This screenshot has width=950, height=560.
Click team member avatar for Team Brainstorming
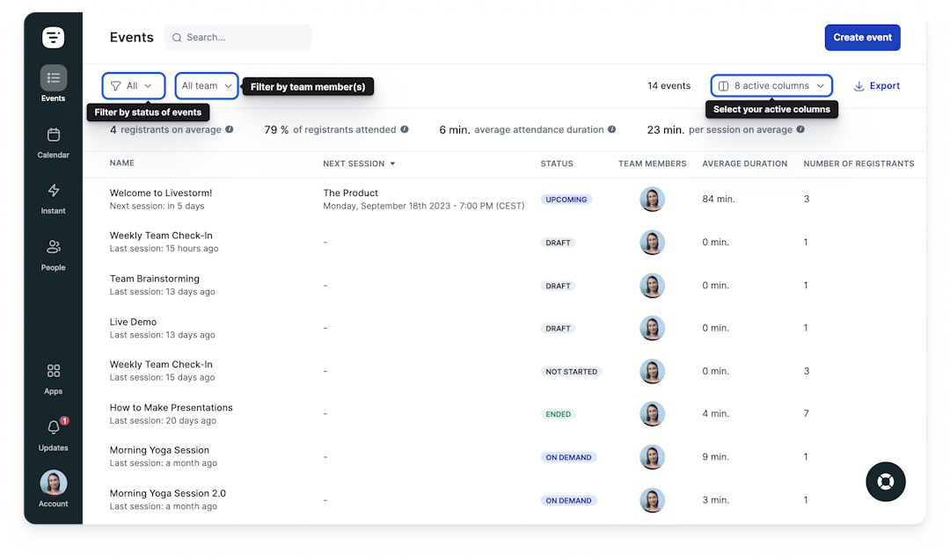tap(652, 286)
